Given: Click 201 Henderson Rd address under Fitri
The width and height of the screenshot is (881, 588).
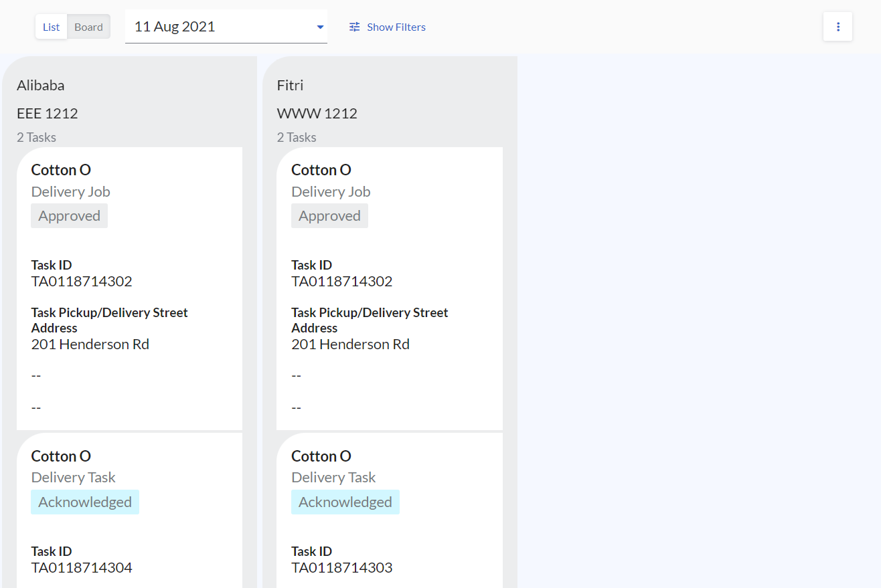Looking at the screenshot, I should coord(350,345).
